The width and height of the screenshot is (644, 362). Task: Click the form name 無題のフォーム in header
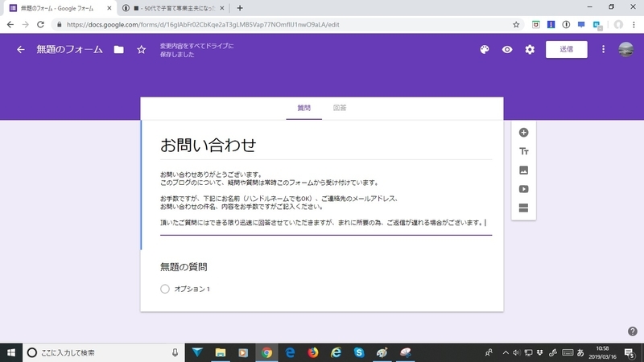(x=69, y=50)
